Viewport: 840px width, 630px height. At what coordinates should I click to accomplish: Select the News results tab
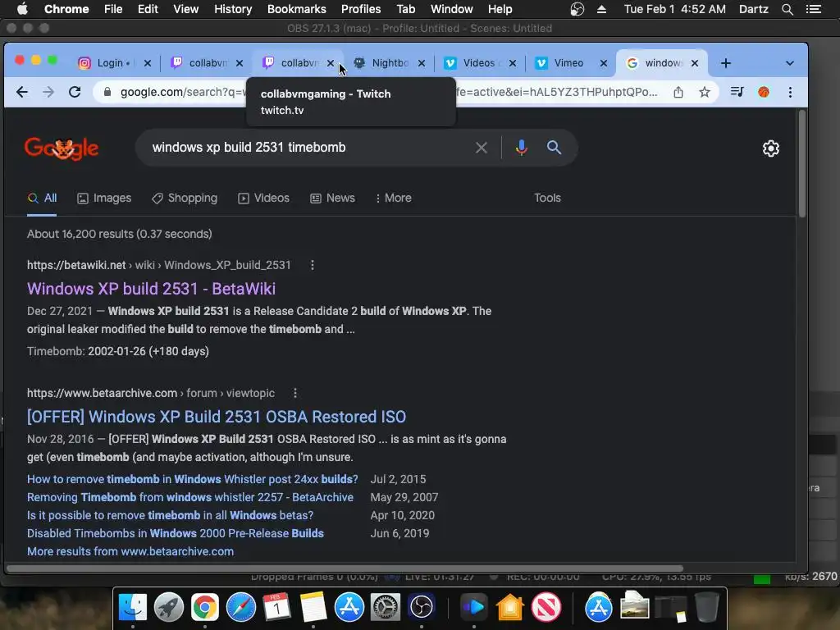[333, 199]
